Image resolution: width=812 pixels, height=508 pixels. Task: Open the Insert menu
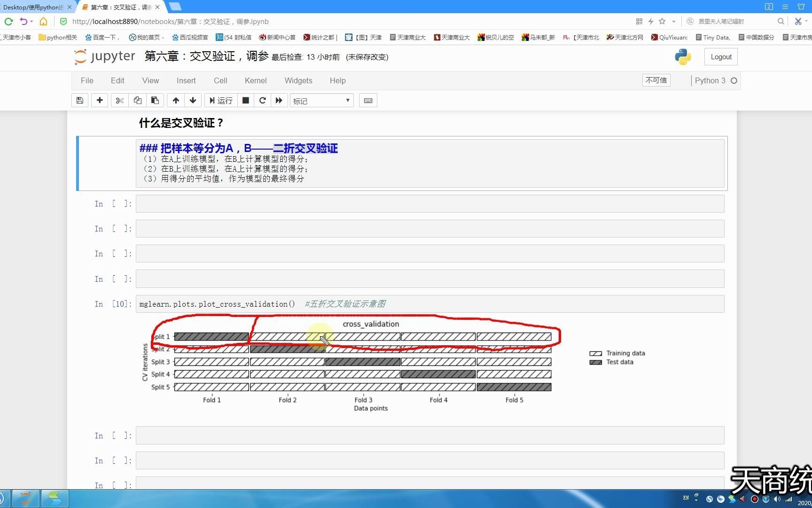[186, 80]
